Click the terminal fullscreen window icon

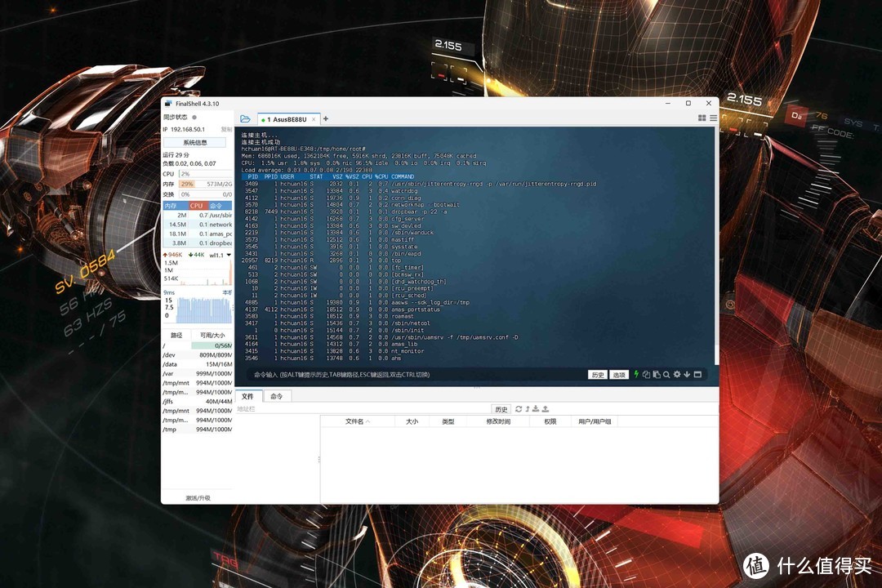coord(697,375)
